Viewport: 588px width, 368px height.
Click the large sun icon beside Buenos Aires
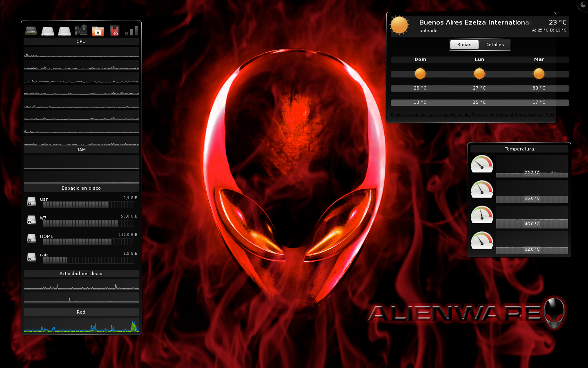coord(399,25)
